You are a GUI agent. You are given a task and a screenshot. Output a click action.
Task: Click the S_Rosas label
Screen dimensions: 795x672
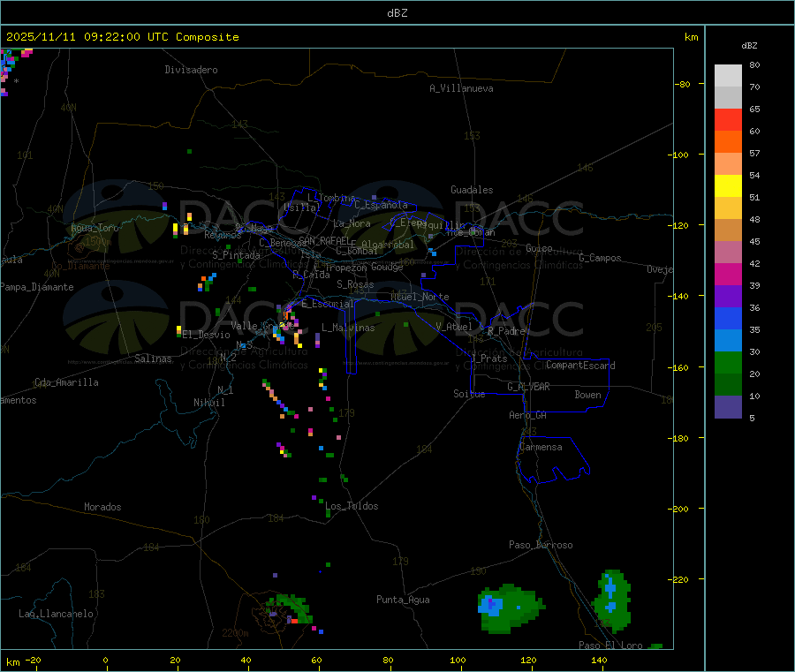tap(355, 284)
